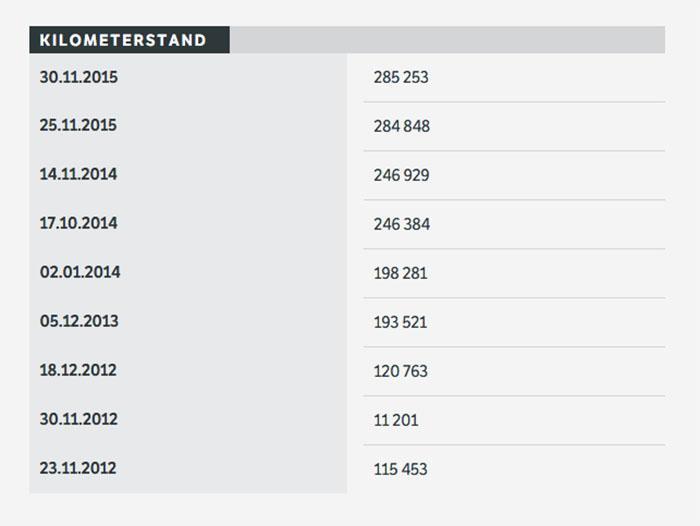Image resolution: width=700 pixels, height=526 pixels.
Task: Click the mileage value 11 201
Action: 396,420
